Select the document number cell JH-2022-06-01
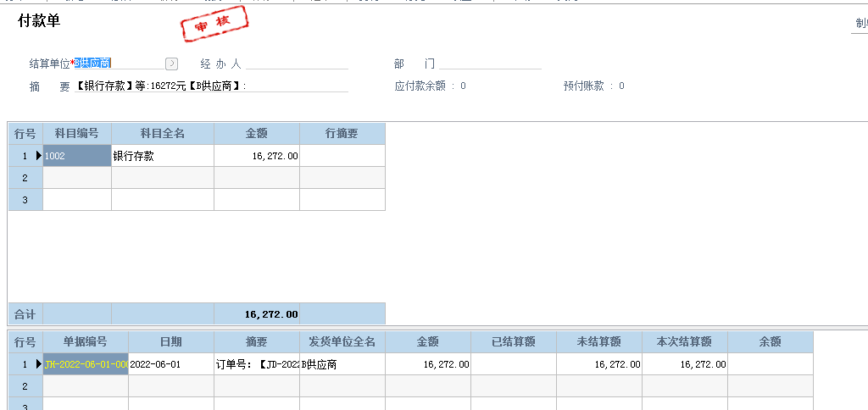This screenshot has width=868, height=410. (86, 364)
